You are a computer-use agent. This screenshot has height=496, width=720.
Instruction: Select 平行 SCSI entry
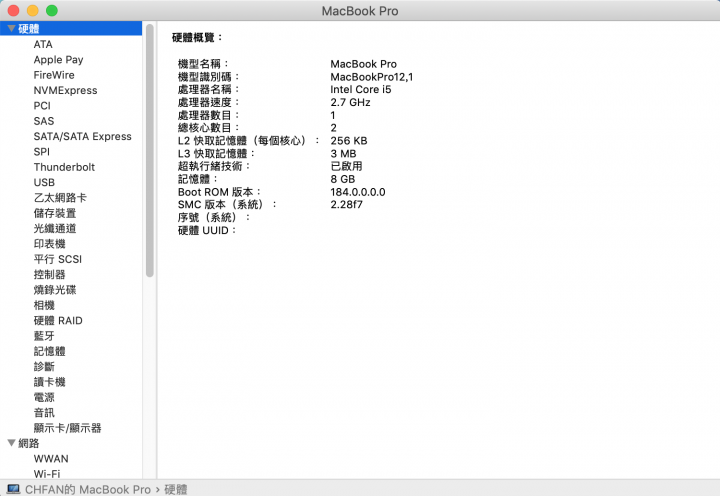58,259
